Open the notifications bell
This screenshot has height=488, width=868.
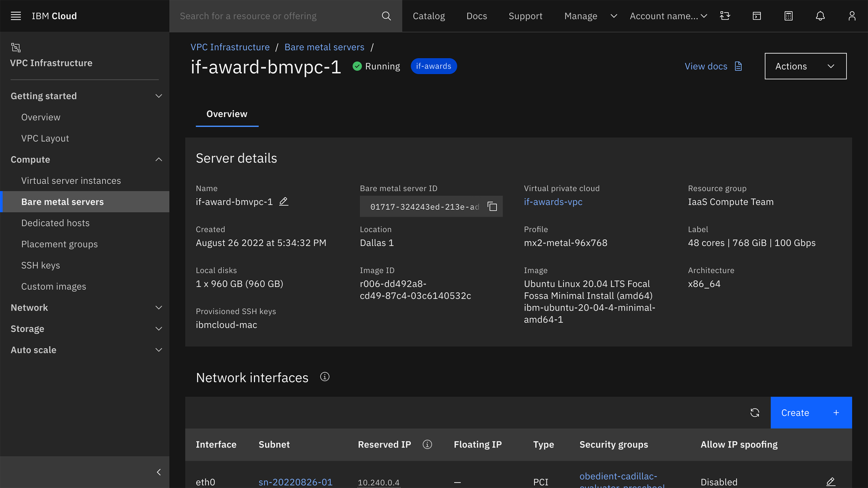[x=820, y=16]
